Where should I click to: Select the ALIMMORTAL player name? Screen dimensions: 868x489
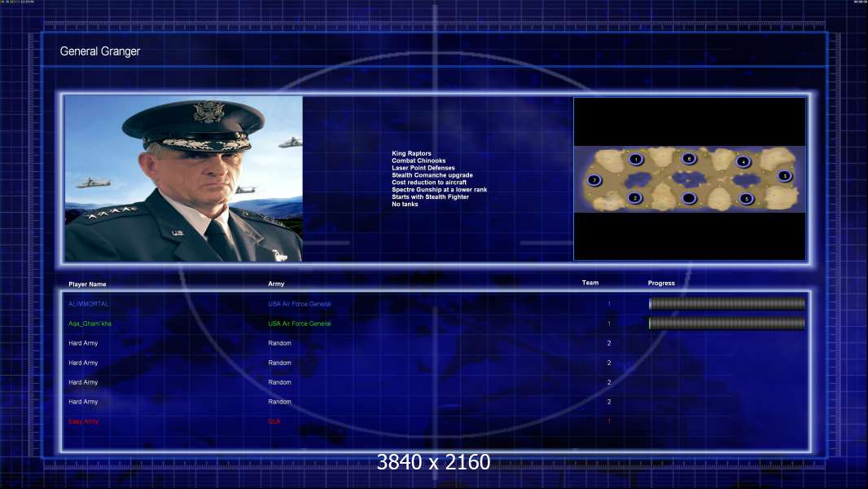point(89,304)
